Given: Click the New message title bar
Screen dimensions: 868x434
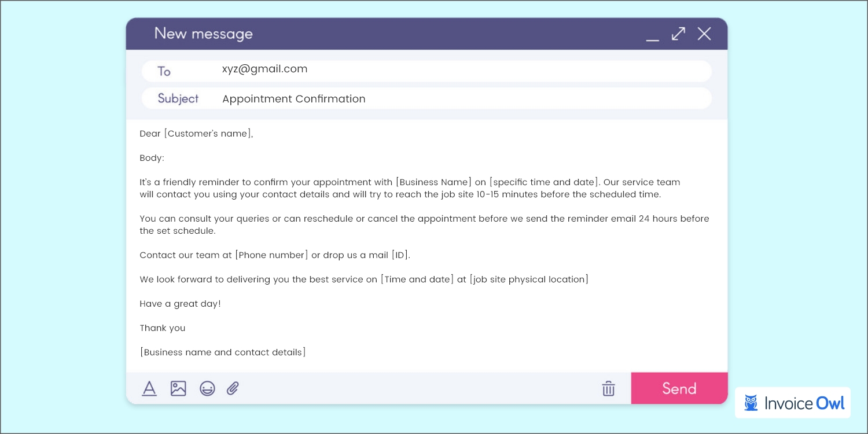Looking at the screenshot, I should pos(203,34).
